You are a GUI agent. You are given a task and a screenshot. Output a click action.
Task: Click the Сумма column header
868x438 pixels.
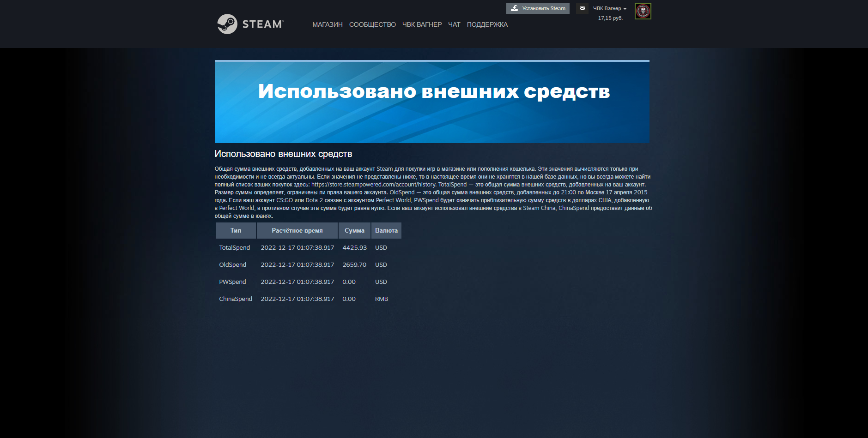coord(354,230)
